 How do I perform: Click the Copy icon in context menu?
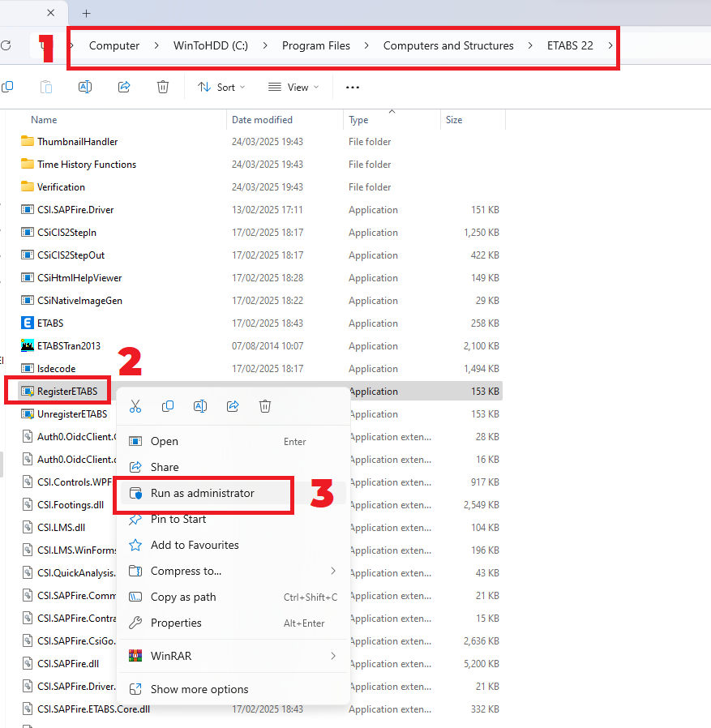(168, 406)
